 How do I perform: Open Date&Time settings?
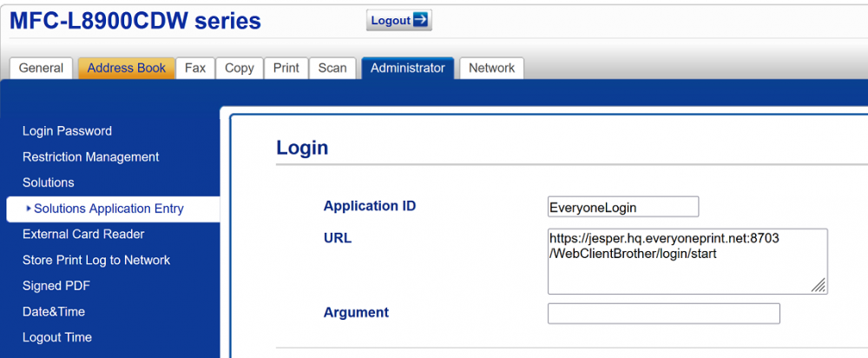coord(54,311)
